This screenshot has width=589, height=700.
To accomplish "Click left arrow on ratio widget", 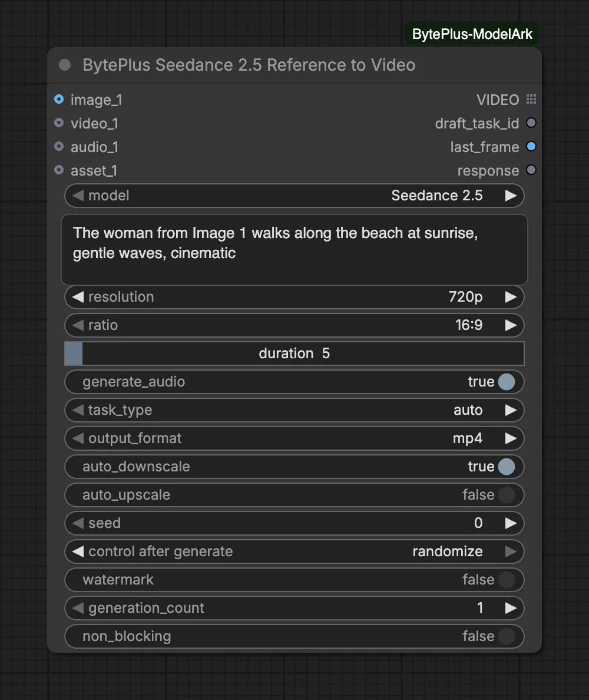I will coord(78,325).
